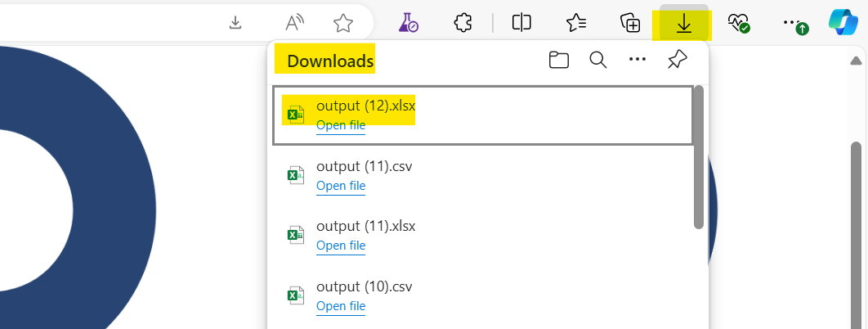Add page to favorites with star icon
This screenshot has height=329, width=868.
[x=343, y=23]
